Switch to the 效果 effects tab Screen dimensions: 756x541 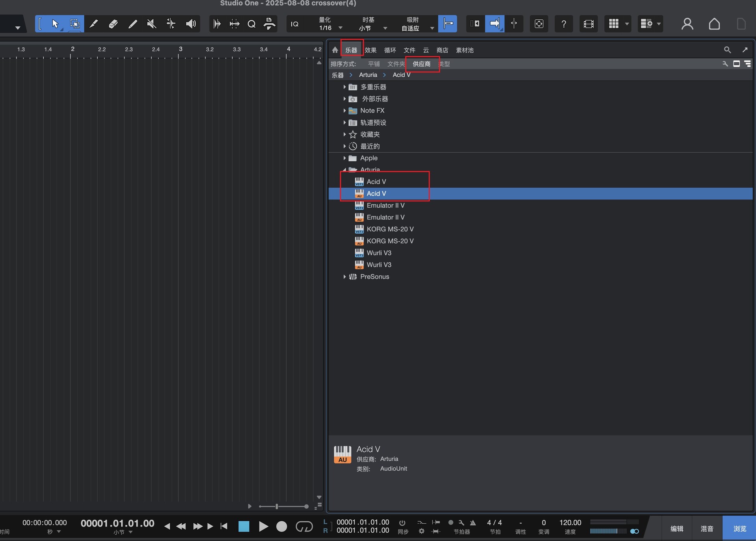(371, 50)
